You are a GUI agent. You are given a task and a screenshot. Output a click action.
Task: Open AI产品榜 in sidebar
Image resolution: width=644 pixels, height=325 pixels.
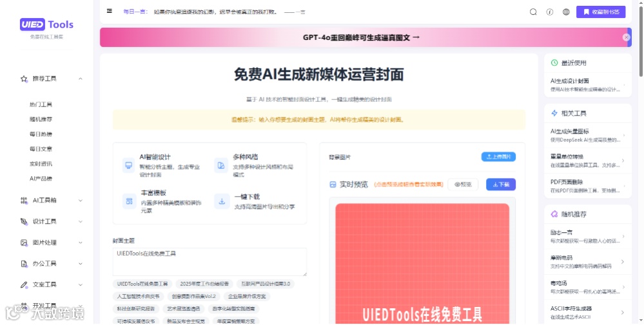coord(41,179)
